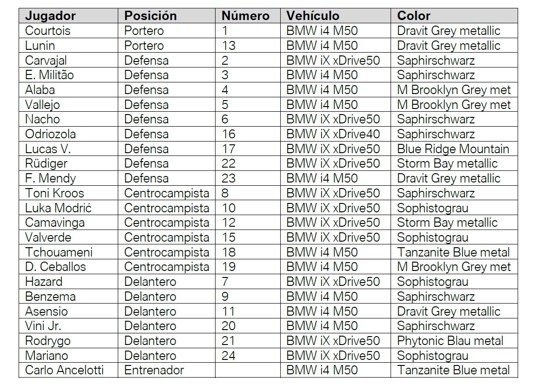Viewport: 533px width, 392px height.
Task: Click the Vehículo column header
Action: [x=313, y=16]
